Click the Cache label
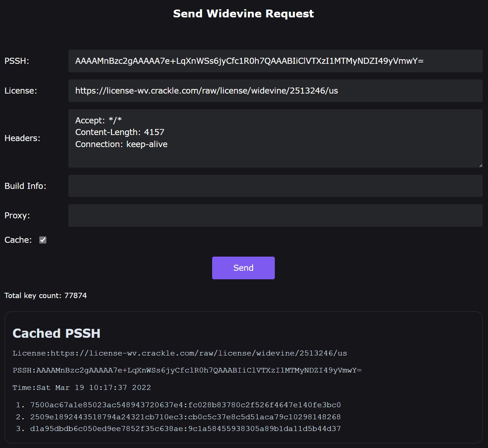 (x=18, y=240)
